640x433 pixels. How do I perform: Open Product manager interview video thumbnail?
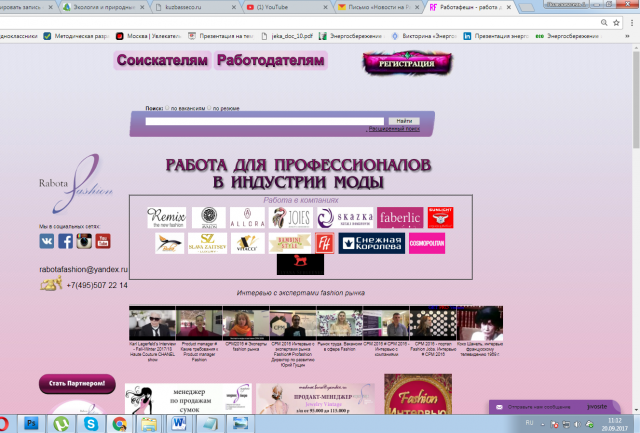(199, 323)
